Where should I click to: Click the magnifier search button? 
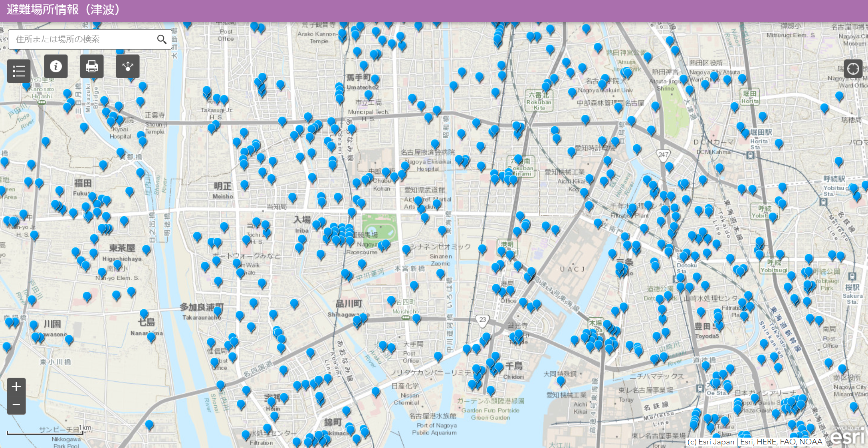[162, 39]
